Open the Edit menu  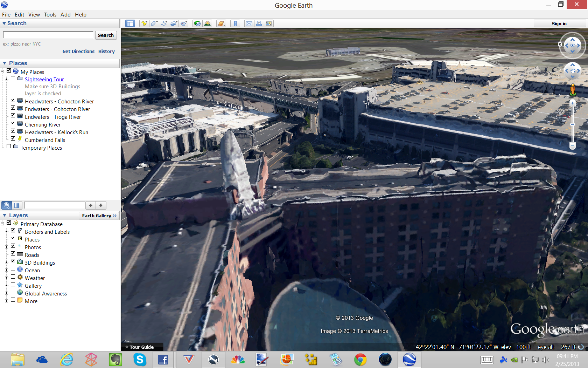click(19, 15)
